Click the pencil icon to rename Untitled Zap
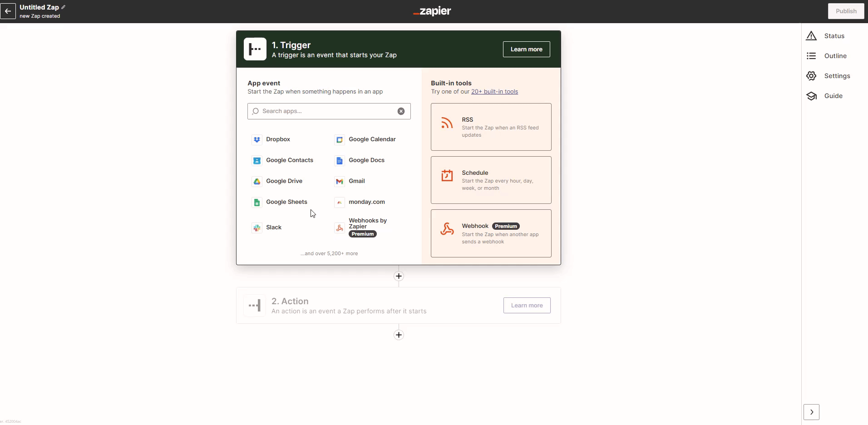 [64, 7]
